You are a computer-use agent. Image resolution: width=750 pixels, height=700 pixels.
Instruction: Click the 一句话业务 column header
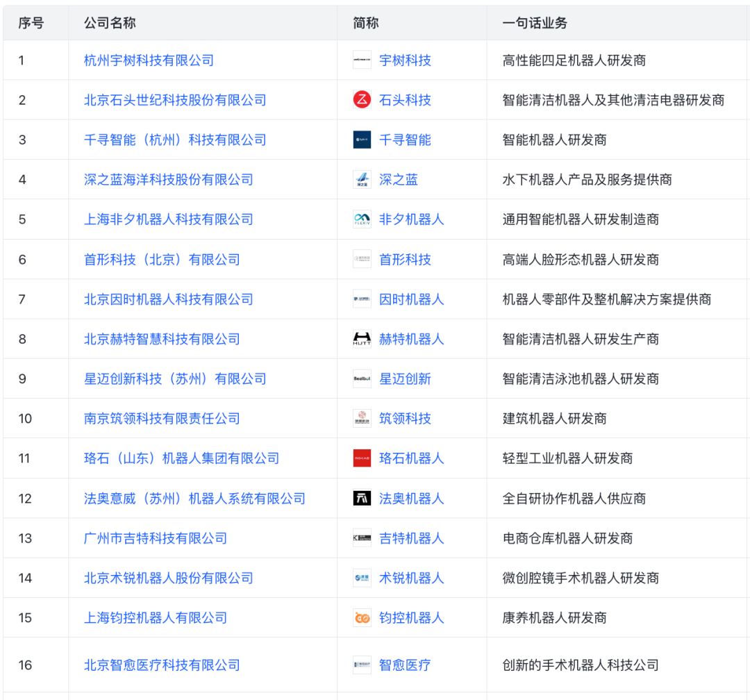pyautogui.click(x=535, y=22)
